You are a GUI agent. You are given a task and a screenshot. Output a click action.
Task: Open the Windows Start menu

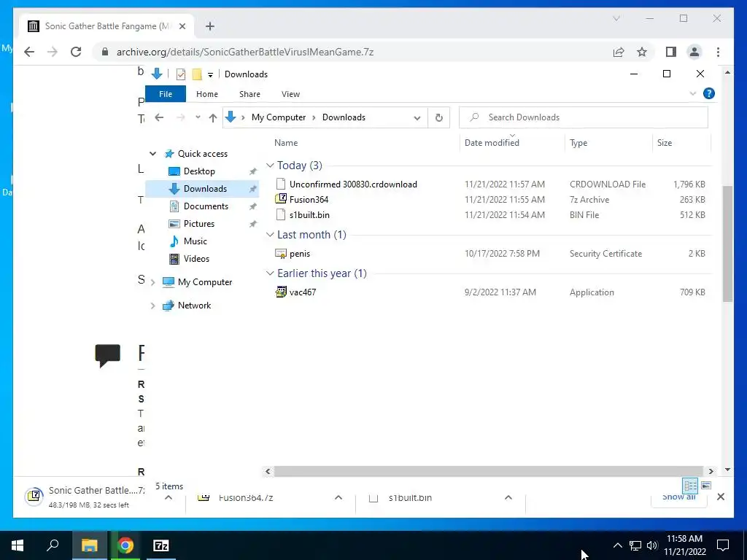(x=18, y=545)
